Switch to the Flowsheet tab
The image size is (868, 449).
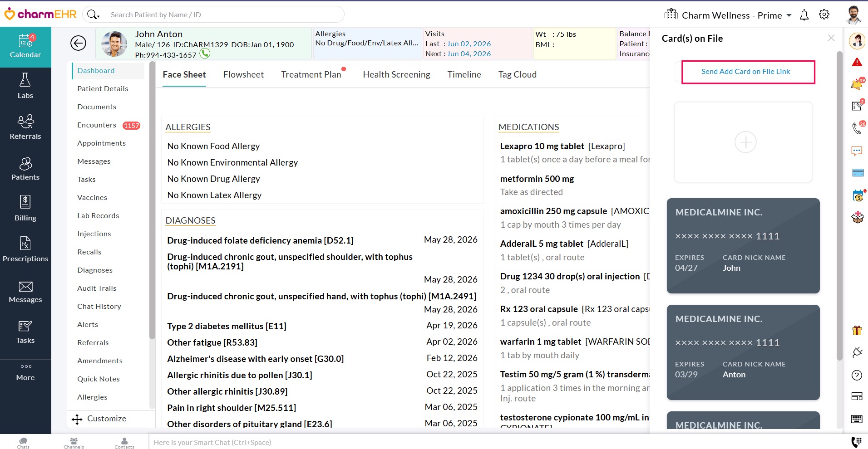point(243,74)
